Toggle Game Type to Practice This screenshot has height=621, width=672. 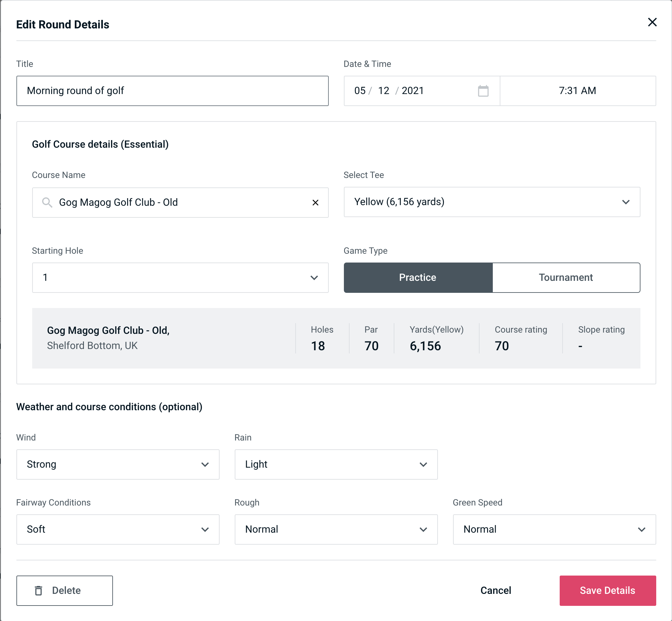(x=417, y=277)
